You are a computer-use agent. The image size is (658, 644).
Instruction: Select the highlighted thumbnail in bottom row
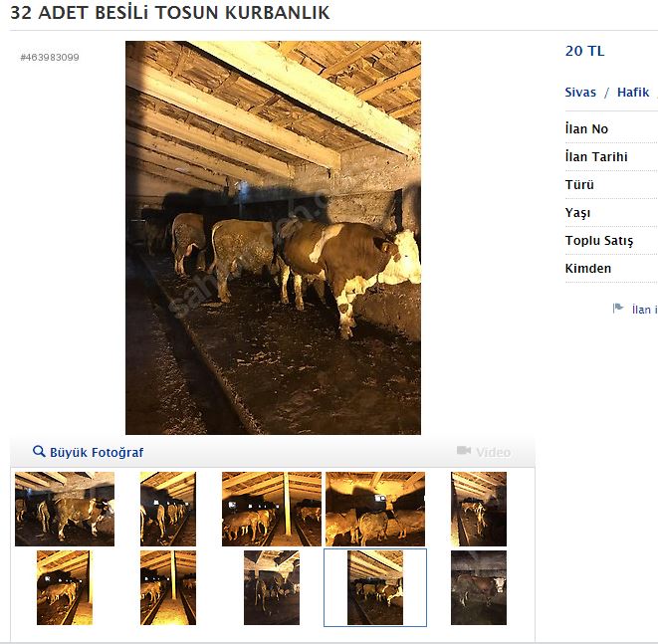(x=375, y=588)
